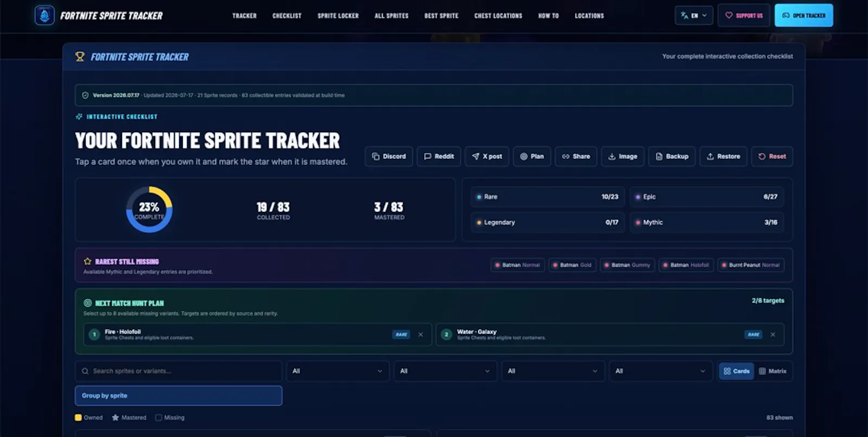Image resolution: width=868 pixels, height=437 pixels.
Task: Click the Rare 10/23 rarity row
Action: [x=548, y=197]
